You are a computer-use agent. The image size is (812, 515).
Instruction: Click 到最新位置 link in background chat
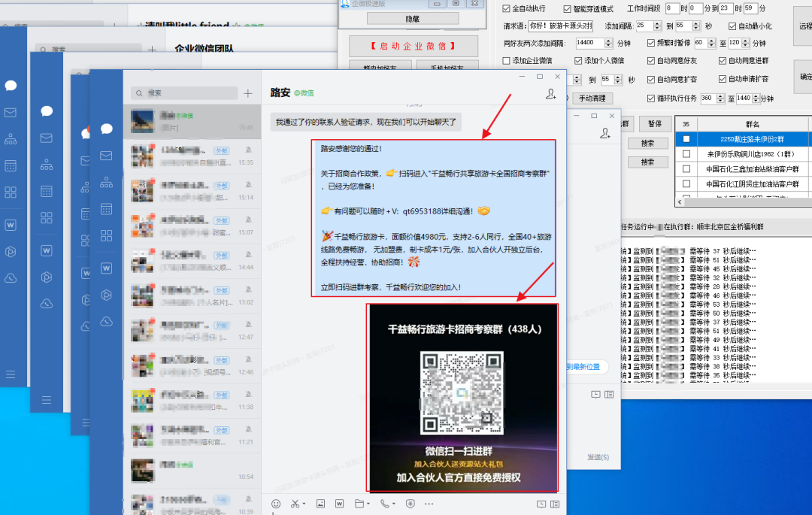(x=583, y=367)
